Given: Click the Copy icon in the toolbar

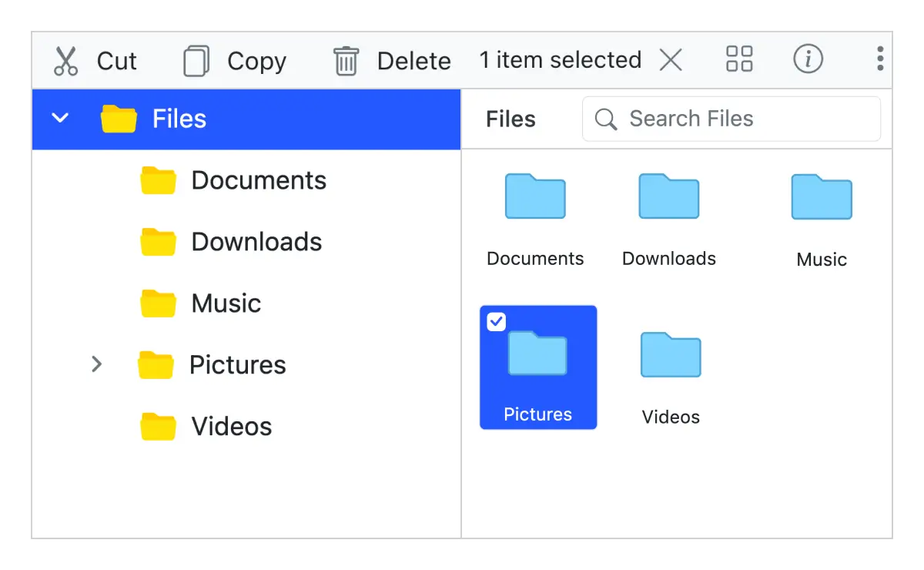Looking at the screenshot, I should tap(196, 59).
